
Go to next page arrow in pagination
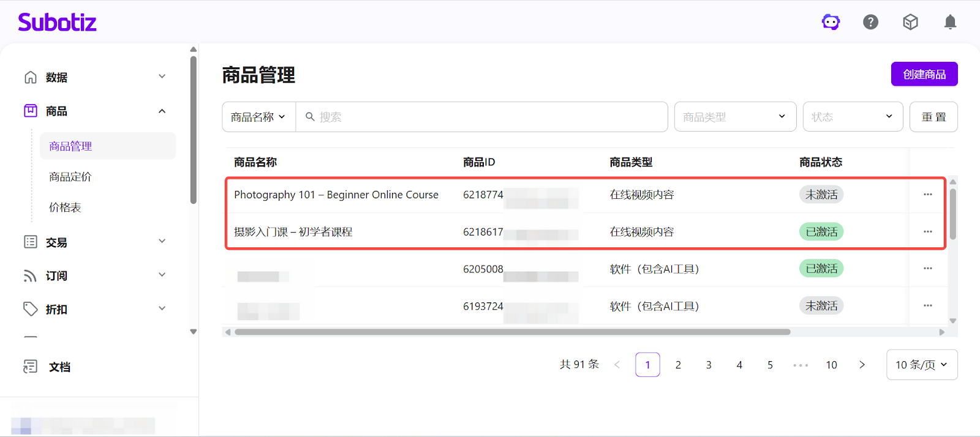862,365
